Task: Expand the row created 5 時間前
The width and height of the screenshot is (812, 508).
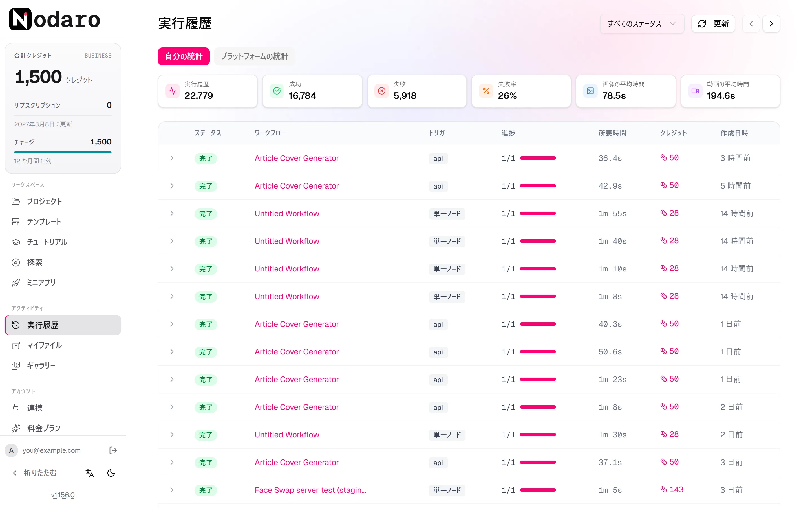Action: pyautogui.click(x=172, y=186)
